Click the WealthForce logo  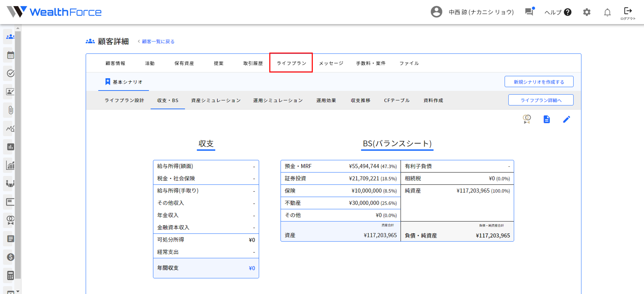54,12
